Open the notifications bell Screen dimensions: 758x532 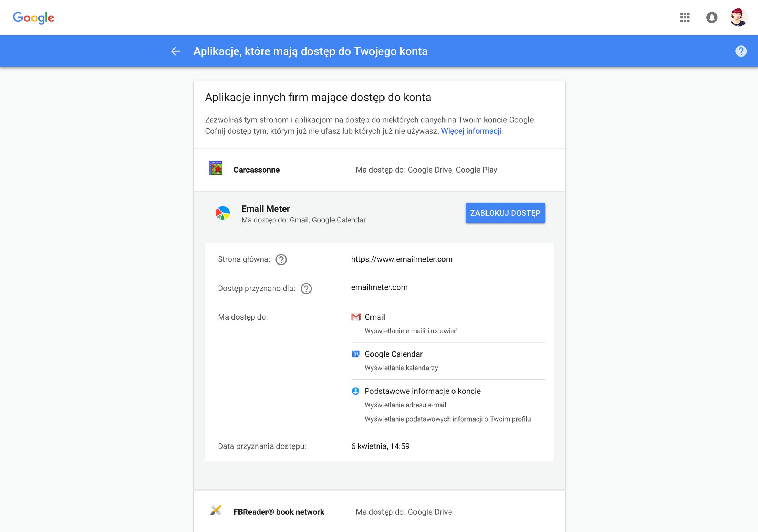(x=711, y=17)
